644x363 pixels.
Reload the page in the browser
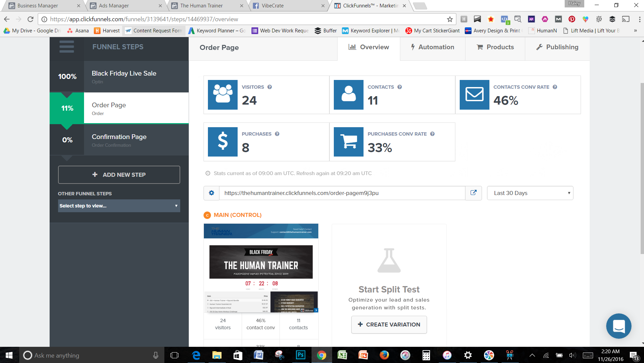(30, 19)
